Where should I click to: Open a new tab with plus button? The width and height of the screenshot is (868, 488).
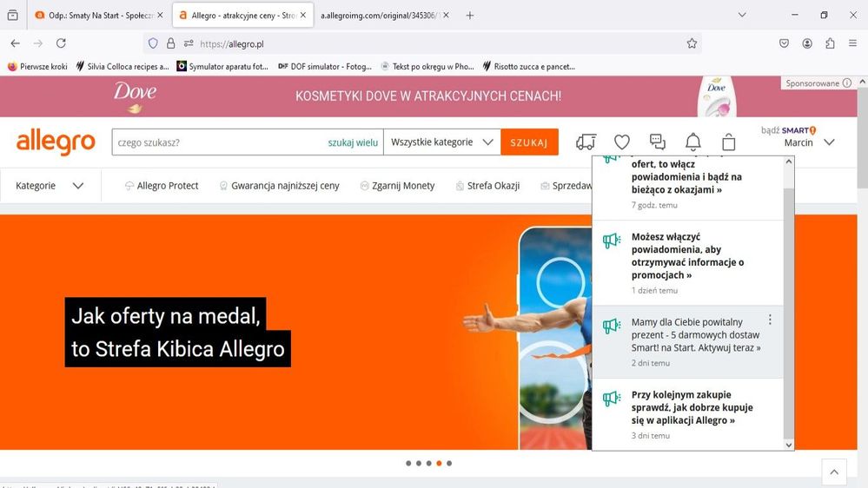pyautogui.click(x=469, y=16)
